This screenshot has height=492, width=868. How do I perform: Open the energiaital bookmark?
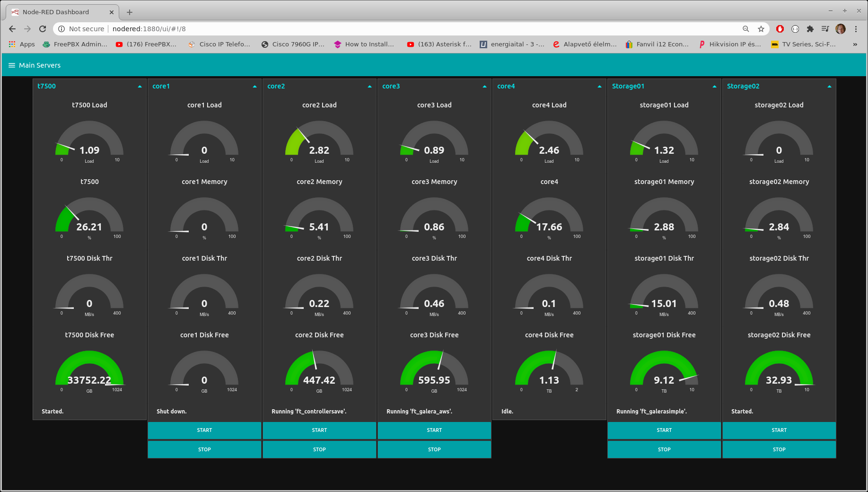pos(512,44)
